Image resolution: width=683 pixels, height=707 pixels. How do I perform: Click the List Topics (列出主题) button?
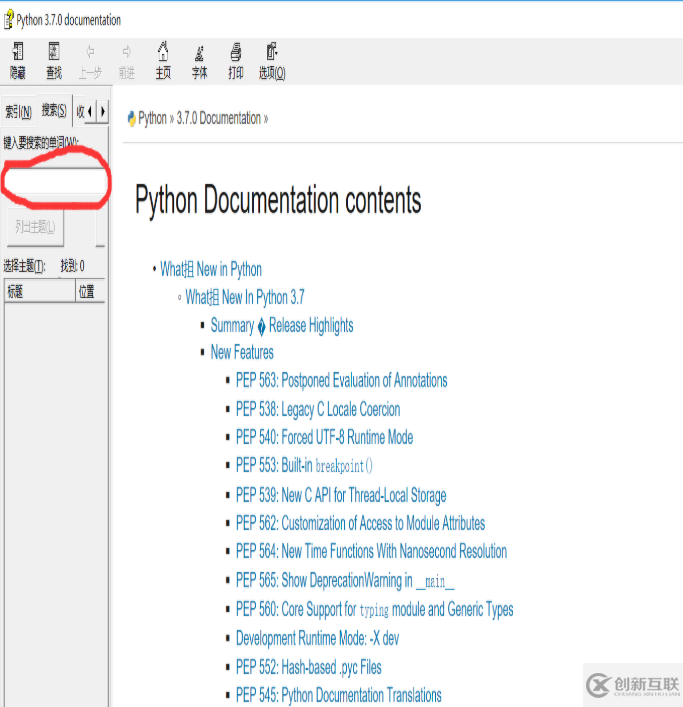coord(35,227)
